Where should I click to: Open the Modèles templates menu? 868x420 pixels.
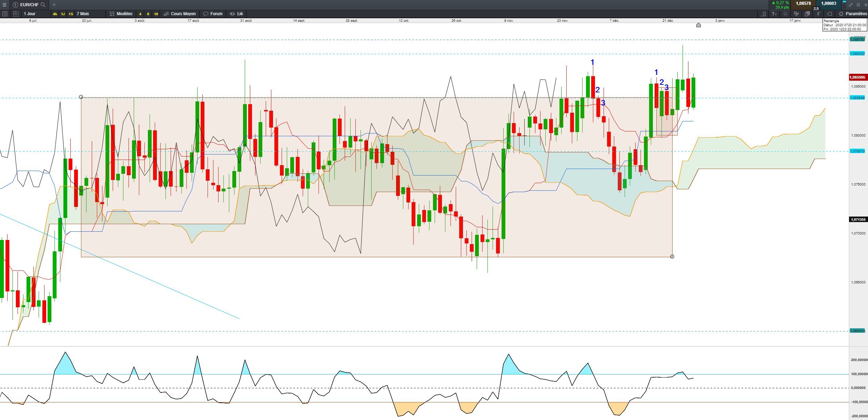pos(121,14)
